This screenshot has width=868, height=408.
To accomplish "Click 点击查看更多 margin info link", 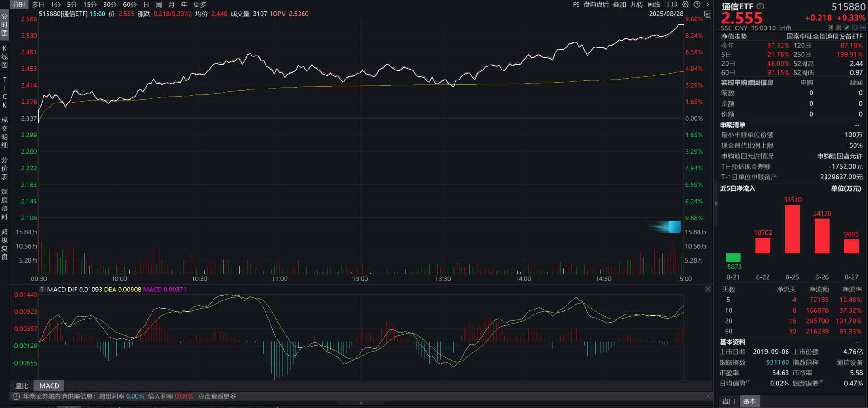I will point(217,396).
